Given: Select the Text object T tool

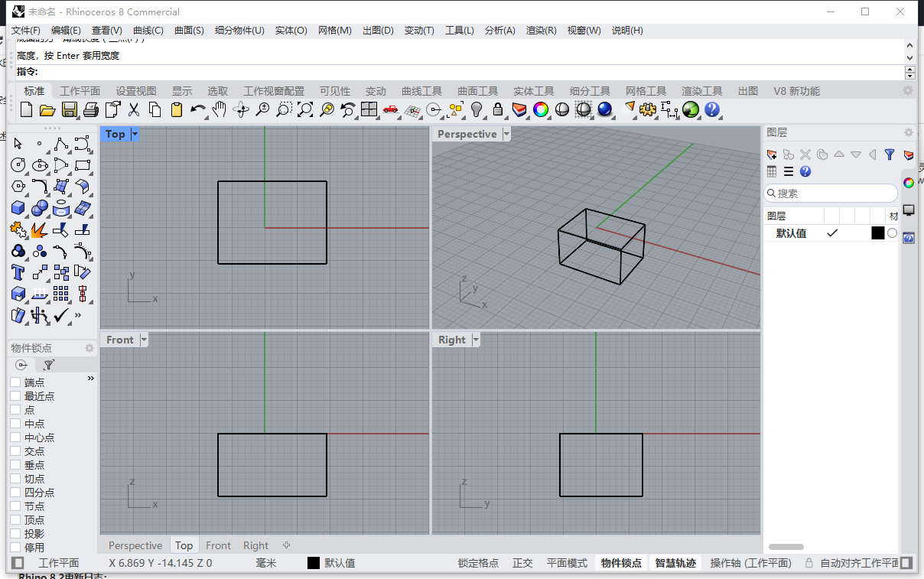Looking at the screenshot, I should (18, 272).
